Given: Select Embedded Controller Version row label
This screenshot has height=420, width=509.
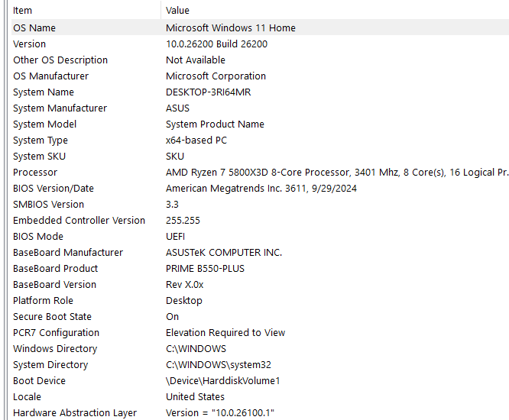Looking at the screenshot, I should (79, 221).
